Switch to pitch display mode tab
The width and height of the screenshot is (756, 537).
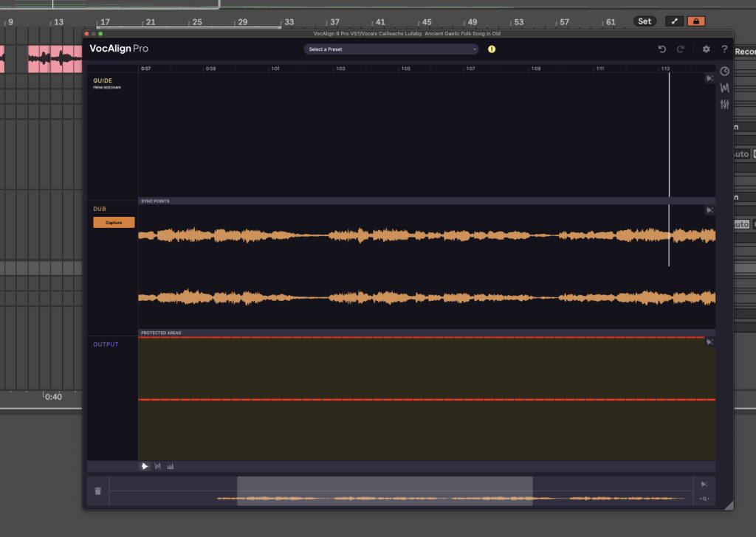158,466
